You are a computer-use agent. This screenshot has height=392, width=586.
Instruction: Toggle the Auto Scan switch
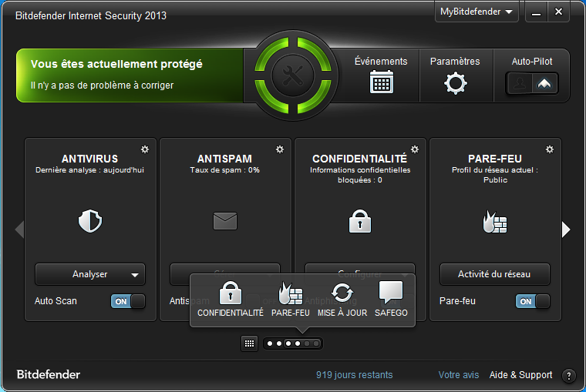128,302
